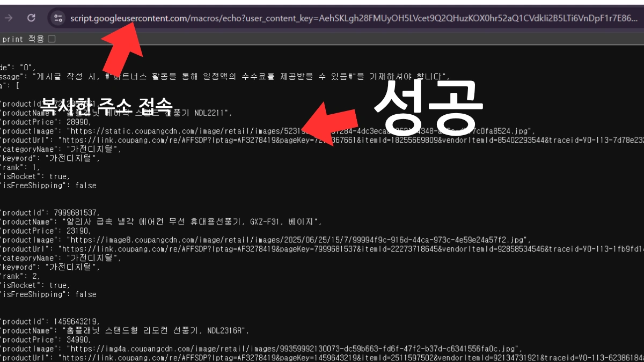644x362 pixels.
Task: Open the image8.coupangcdn.com product image URL
Action: (x=295, y=240)
